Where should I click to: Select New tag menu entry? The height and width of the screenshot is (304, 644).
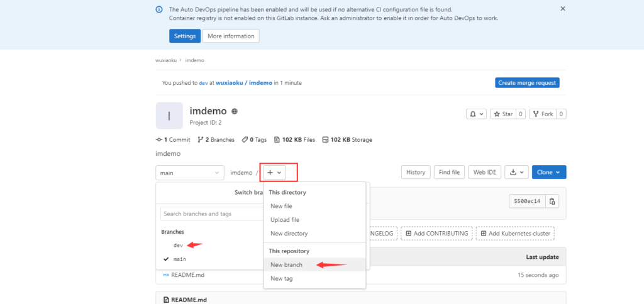(281, 278)
